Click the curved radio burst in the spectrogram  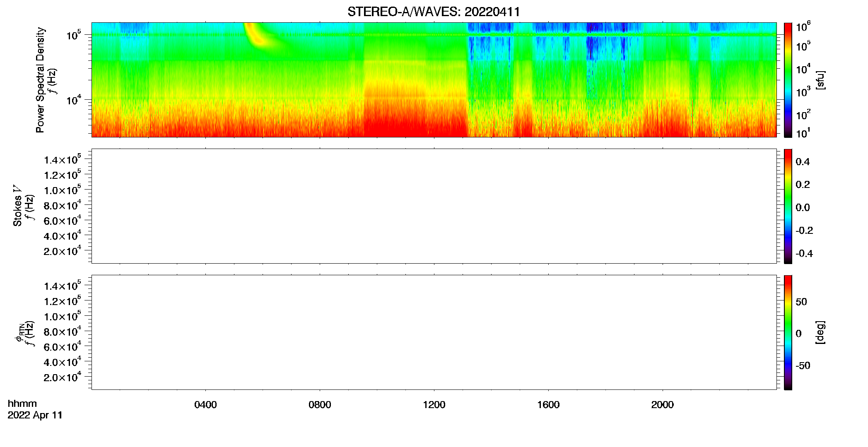click(259, 36)
